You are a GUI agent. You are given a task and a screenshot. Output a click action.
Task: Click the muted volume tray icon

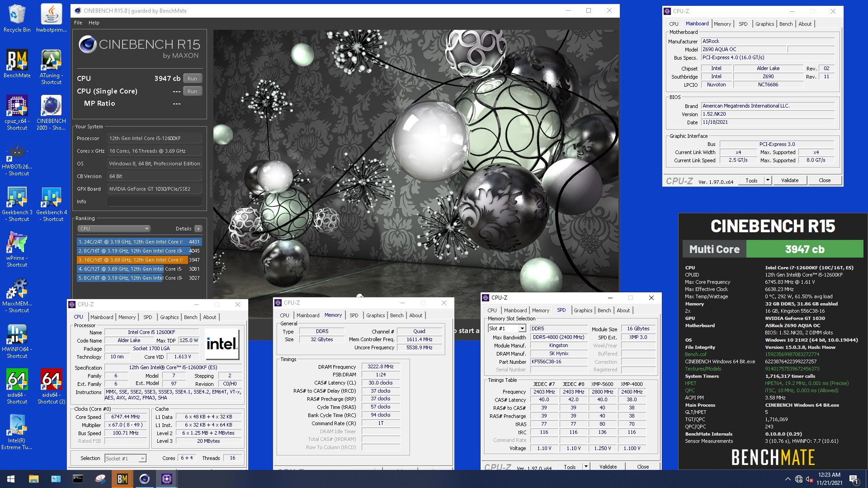coord(810,479)
